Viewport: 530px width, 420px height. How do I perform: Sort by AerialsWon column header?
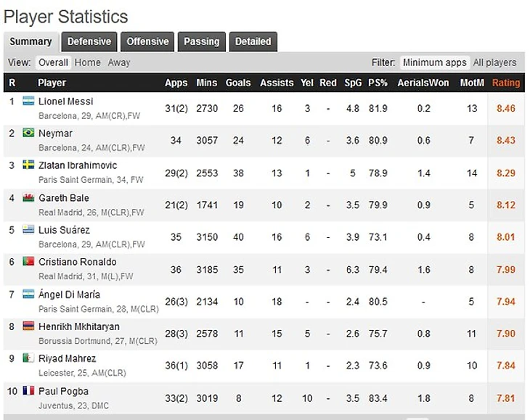(423, 83)
